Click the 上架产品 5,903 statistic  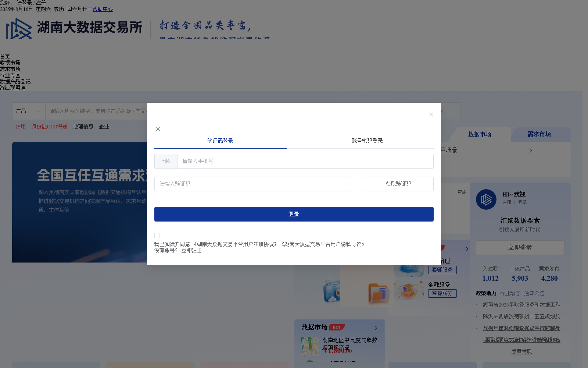coord(520,274)
